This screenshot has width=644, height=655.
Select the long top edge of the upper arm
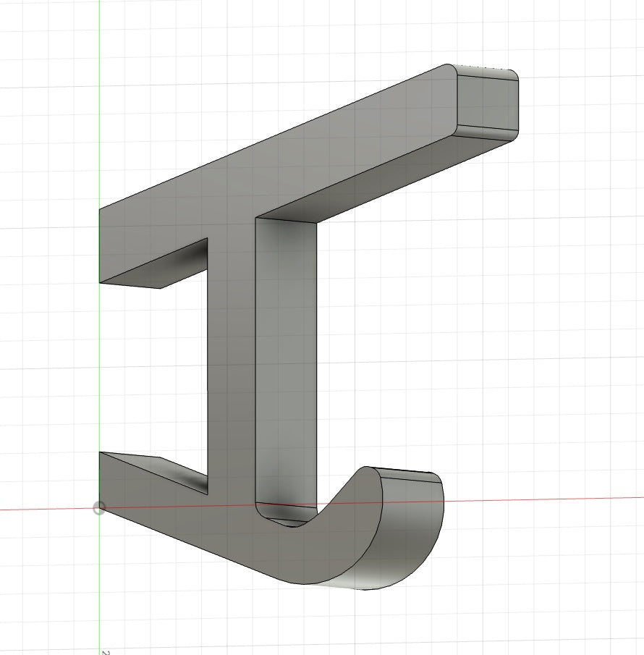[x=271, y=137]
